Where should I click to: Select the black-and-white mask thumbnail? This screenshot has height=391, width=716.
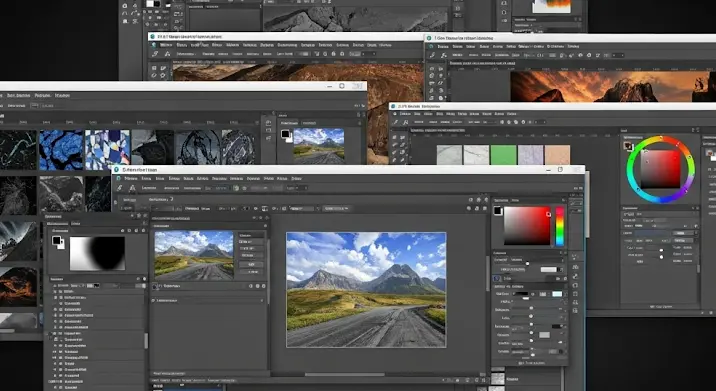pos(97,253)
